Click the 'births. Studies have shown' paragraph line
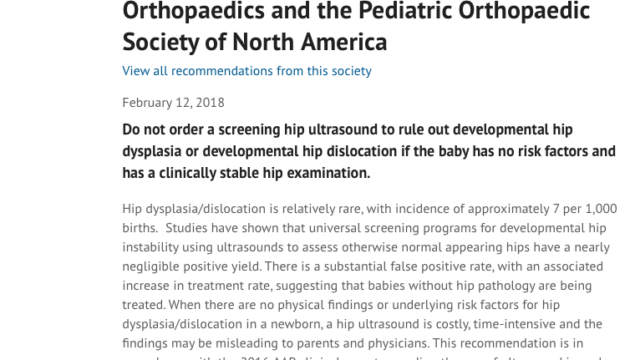 point(364,228)
